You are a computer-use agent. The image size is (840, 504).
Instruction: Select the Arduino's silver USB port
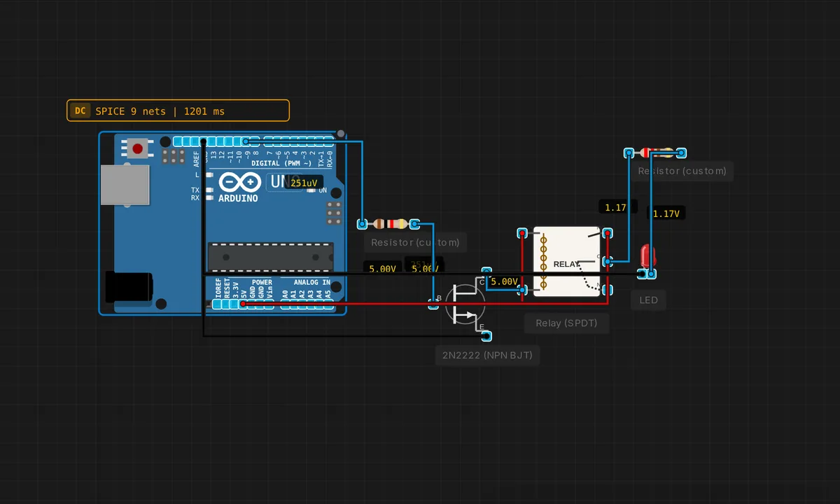pos(125,185)
